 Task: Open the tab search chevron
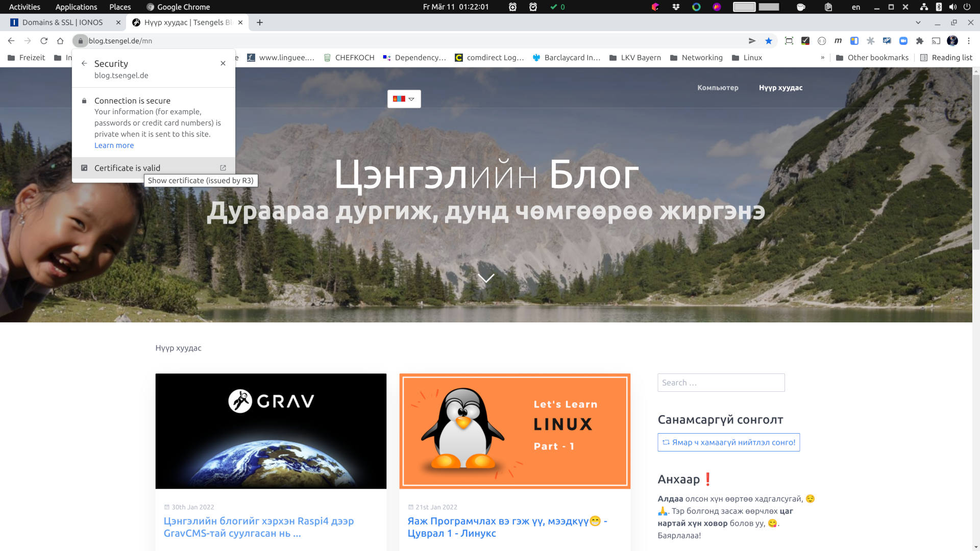point(918,22)
